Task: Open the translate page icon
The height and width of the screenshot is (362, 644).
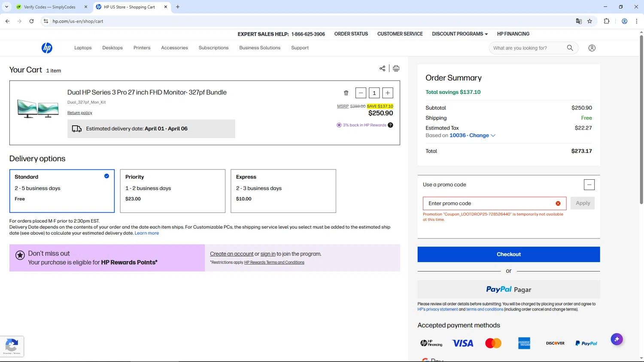Action: (579, 21)
